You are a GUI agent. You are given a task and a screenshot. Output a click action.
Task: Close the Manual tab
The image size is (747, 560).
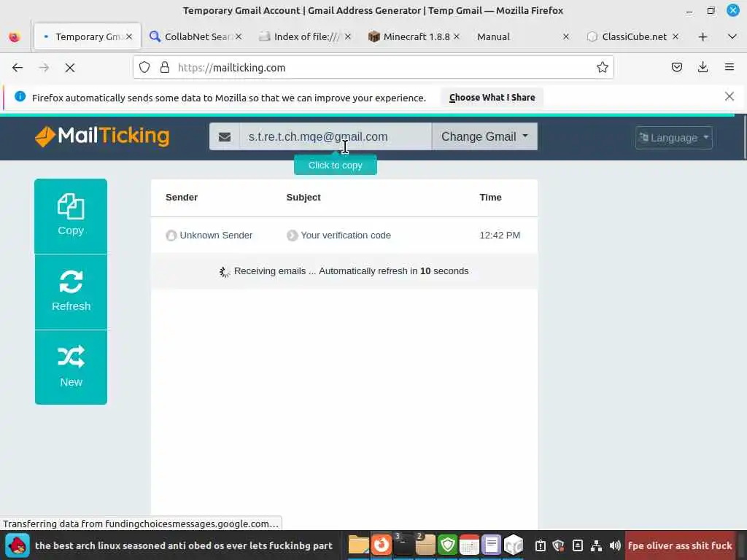click(566, 36)
